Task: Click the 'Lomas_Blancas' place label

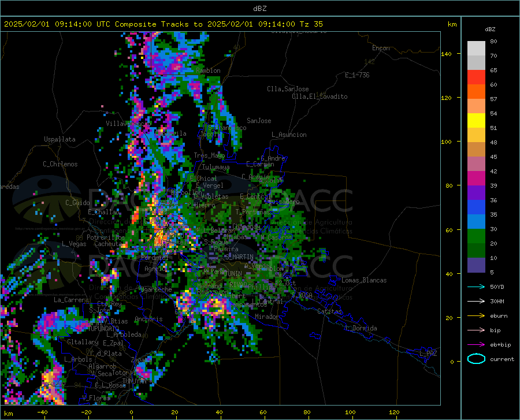Action: (364, 280)
